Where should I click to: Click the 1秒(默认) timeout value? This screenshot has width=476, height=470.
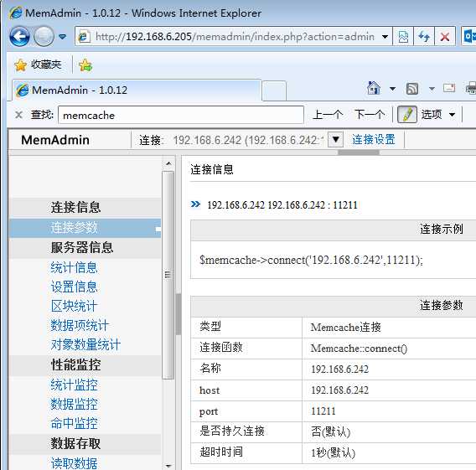click(x=333, y=453)
